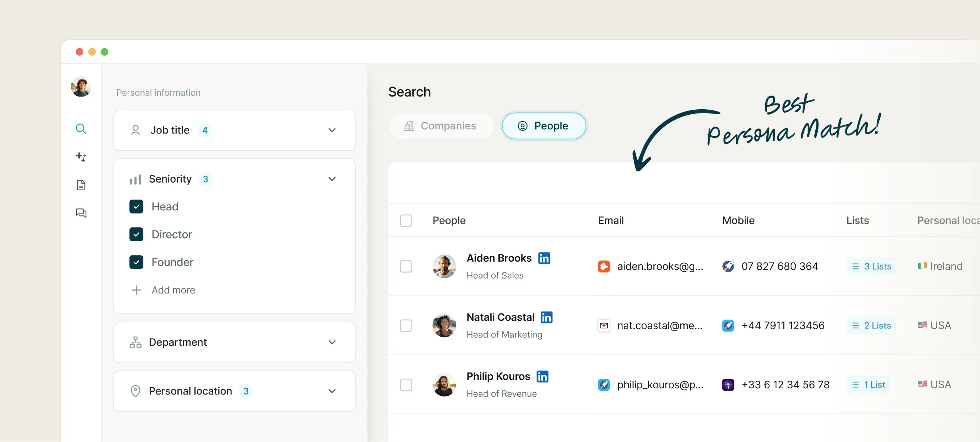
Task: Uncheck the Director seniority checkbox
Action: [x=136, y=234]
